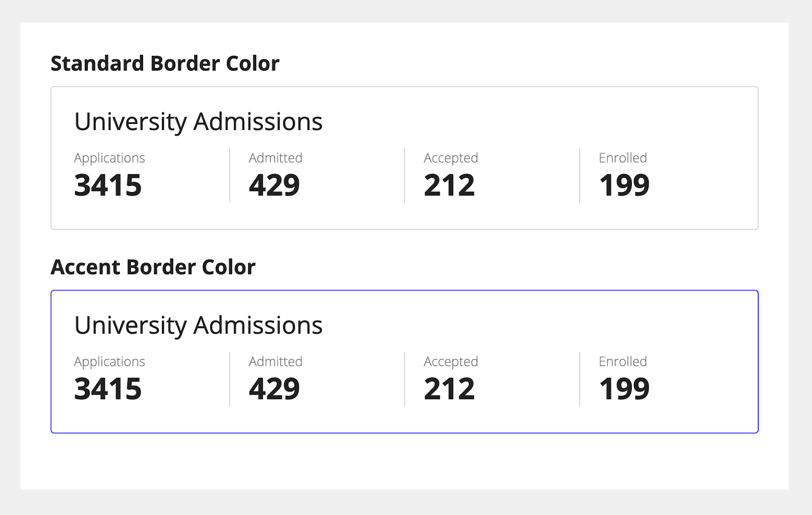Select the first University Admissions title
Screen dimensions: 812x515
coord(198,121)
